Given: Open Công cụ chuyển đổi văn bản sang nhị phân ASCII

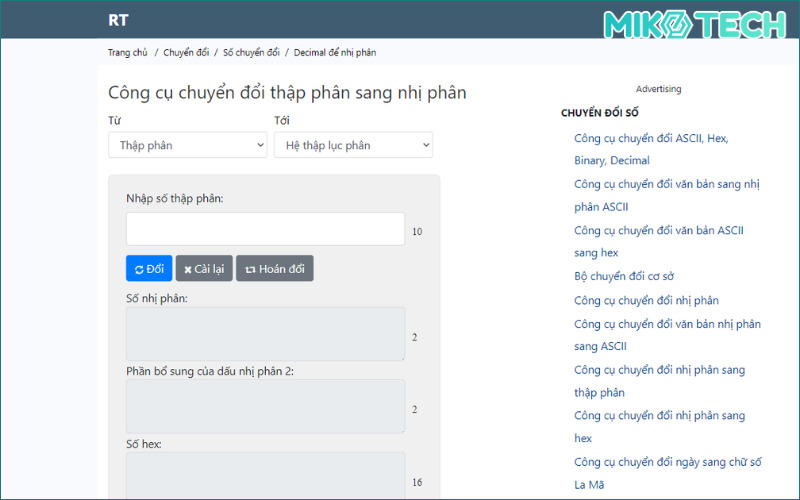Looking at the screenshot, I should [667, 195].
